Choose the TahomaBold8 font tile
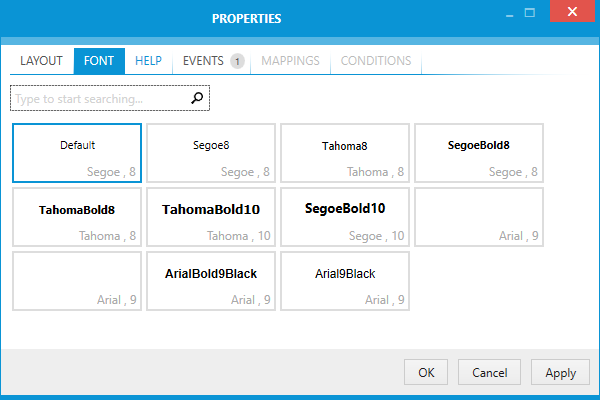This screenshot has width=600, height=400. point(77,217)
